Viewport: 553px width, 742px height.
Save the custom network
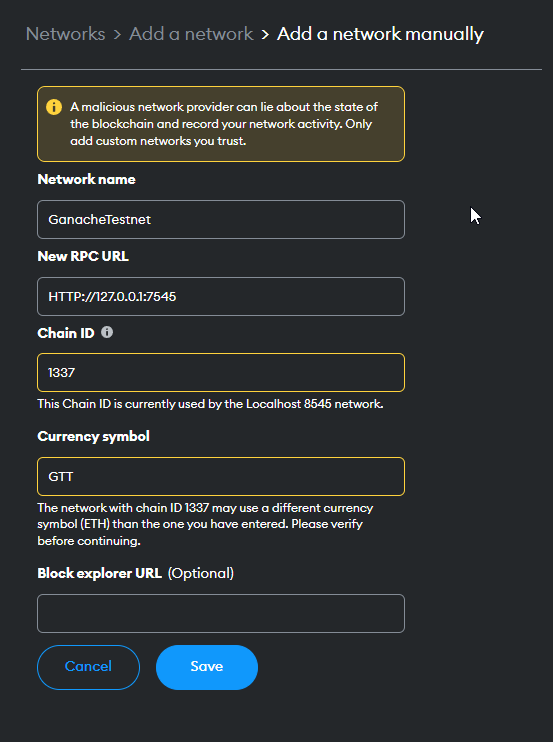(207, 667)
